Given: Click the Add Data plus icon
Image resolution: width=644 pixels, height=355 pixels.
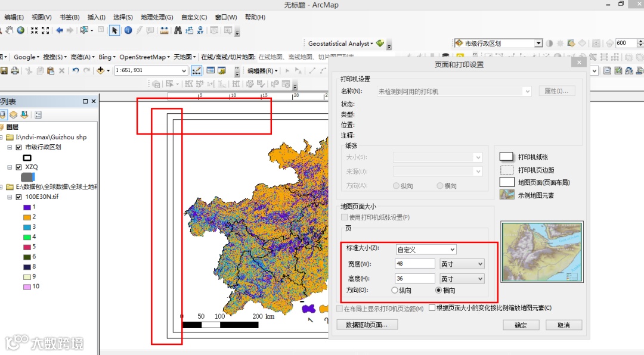Looking at the screenshot, I should click(101, 71).
